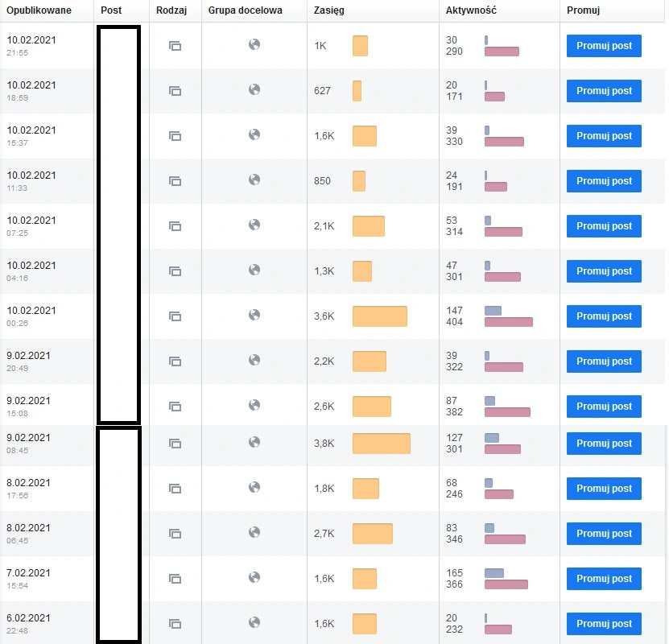This screenshot has width=669, height=644.
Task: Click globe audience icon for 10.02.2021 18:59 post
Action: (x=254, y=89)
